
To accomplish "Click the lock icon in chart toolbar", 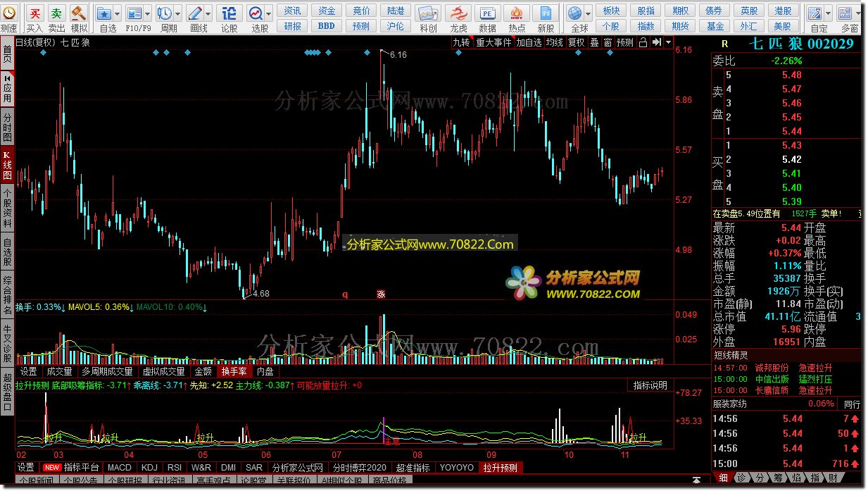I will point(643,42).
